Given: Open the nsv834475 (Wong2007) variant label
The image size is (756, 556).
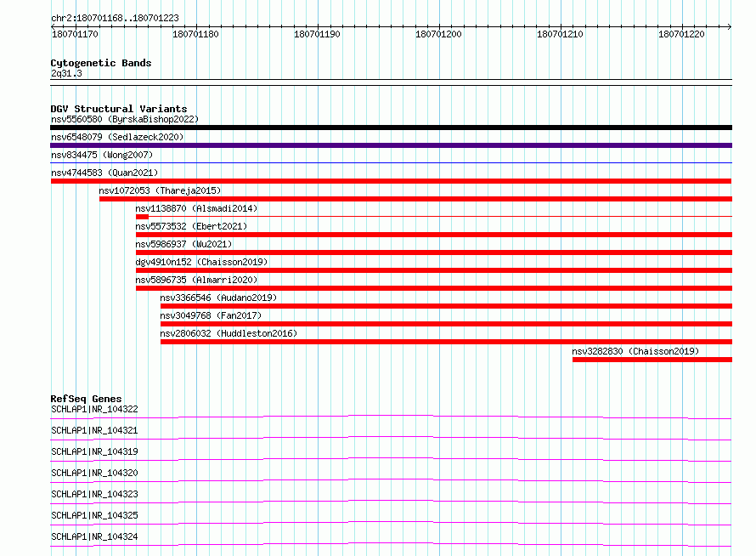Looking at the screenshot, I should pyautogui.click(x=102, y=155).
